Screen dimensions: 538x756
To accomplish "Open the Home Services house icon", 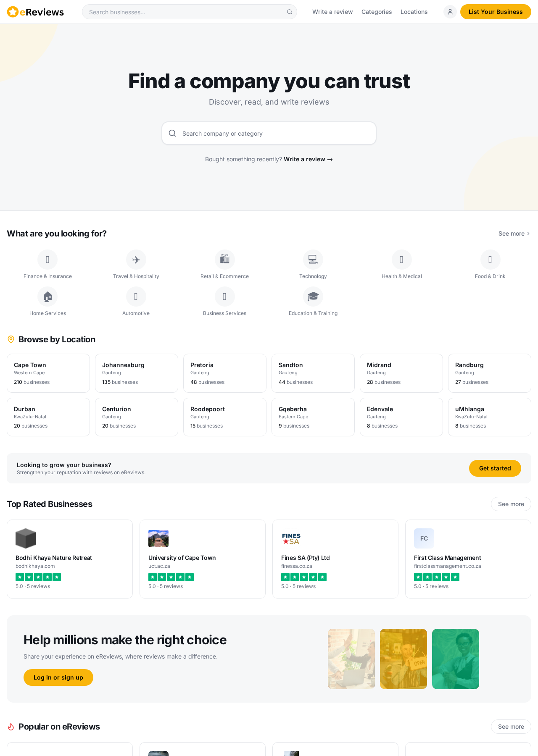I will pos(47,297).
